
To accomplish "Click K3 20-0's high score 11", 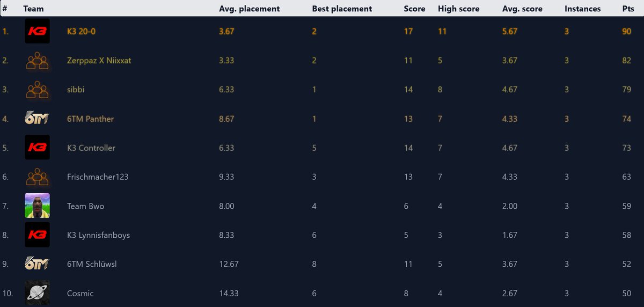I will 442,31.
